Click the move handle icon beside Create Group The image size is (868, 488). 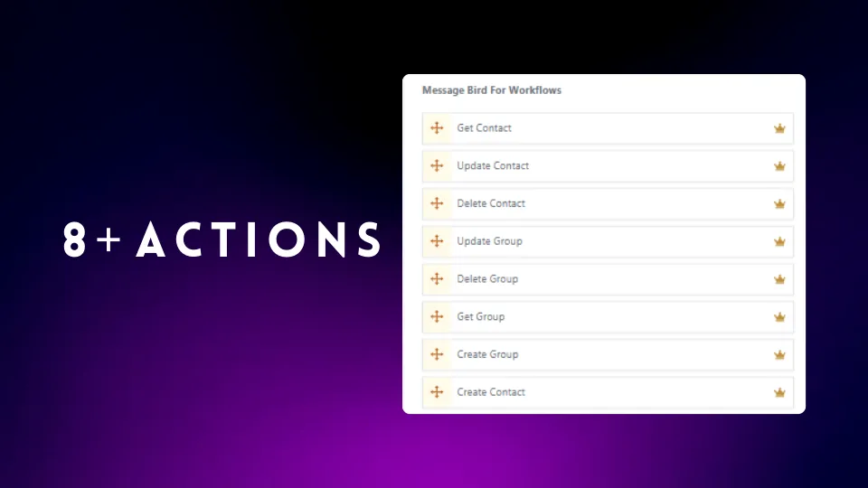click(x=437, y=354)
